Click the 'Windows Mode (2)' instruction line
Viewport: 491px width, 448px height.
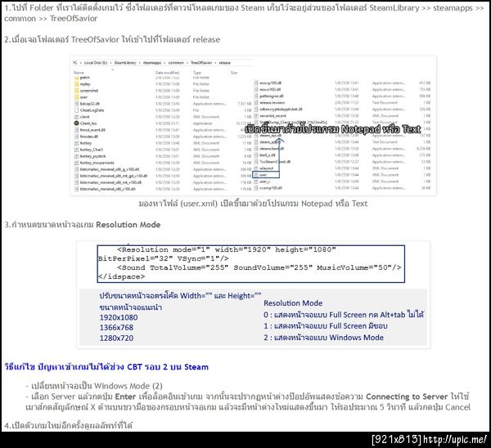pos(94,386)
